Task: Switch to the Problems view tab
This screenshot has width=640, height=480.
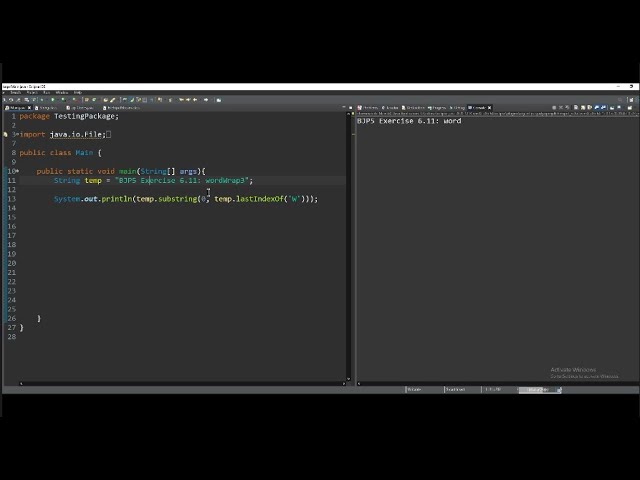Action: point(368,108)
